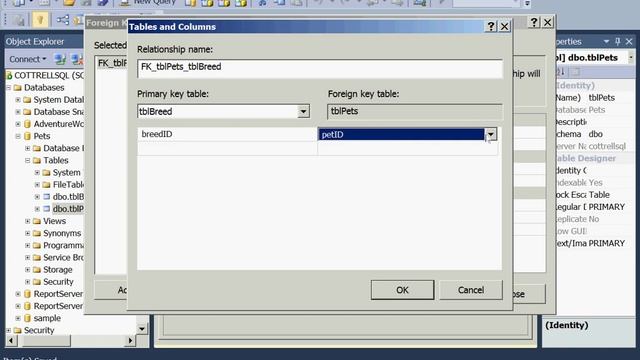
Task: Click the help button in Tables and Columns
Action: [491, 27]
